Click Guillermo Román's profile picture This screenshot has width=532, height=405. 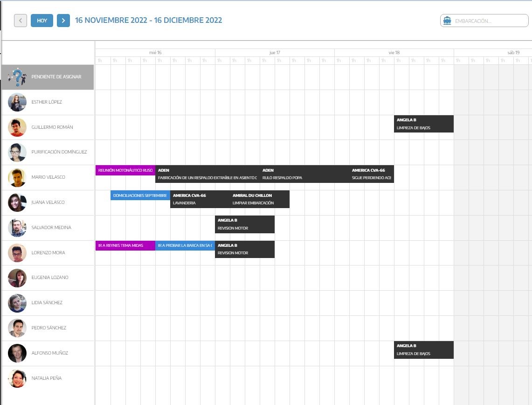tap(17, 127)
